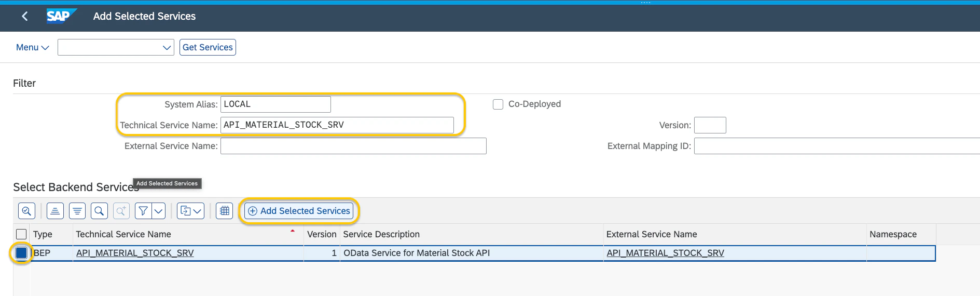Sort rows in ascending order

[55, 211]
